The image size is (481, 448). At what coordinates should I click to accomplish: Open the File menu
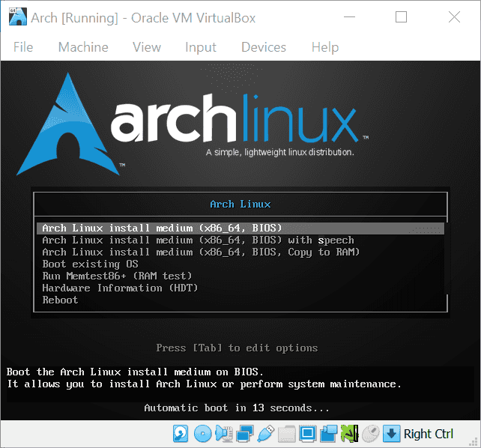point(23,47)
